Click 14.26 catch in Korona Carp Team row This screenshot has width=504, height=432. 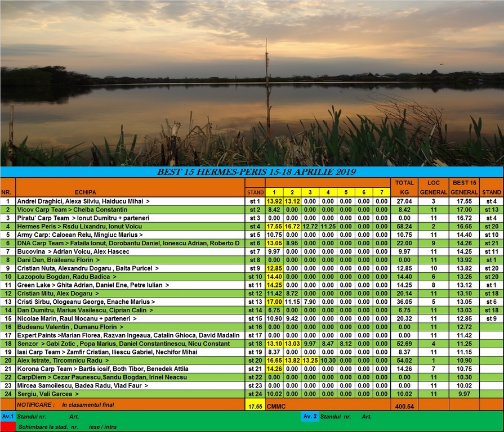point(274,368)
